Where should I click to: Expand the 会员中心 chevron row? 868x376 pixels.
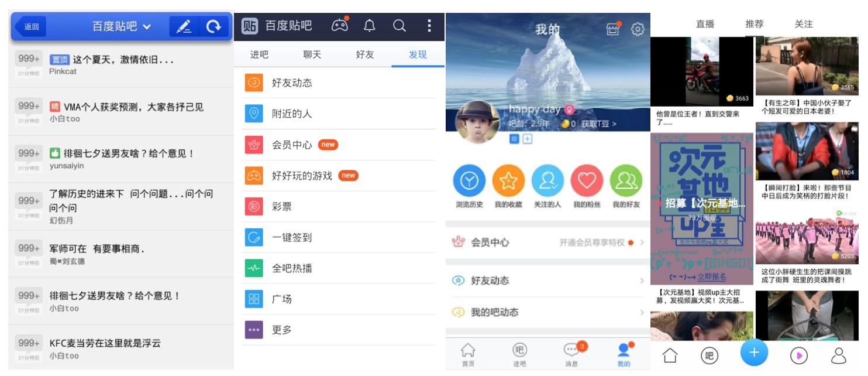547,242
